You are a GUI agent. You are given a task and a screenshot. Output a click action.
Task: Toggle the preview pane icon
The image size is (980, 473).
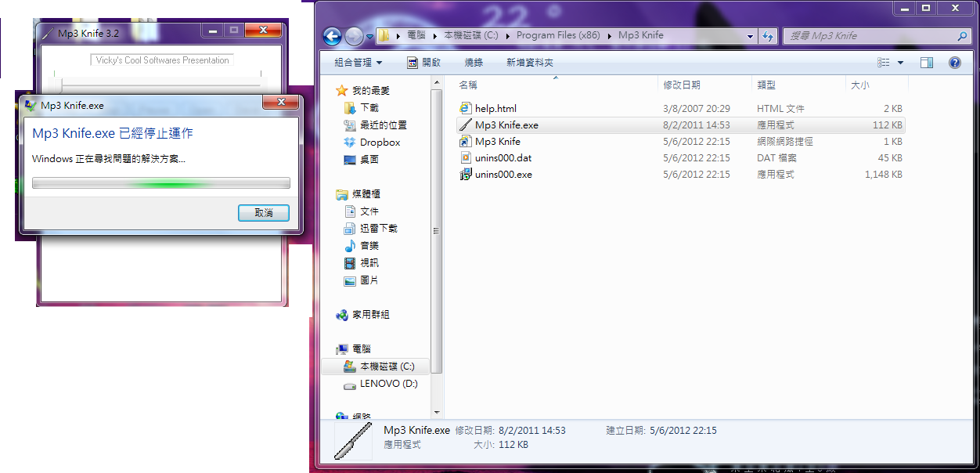[x=927, y=63]
